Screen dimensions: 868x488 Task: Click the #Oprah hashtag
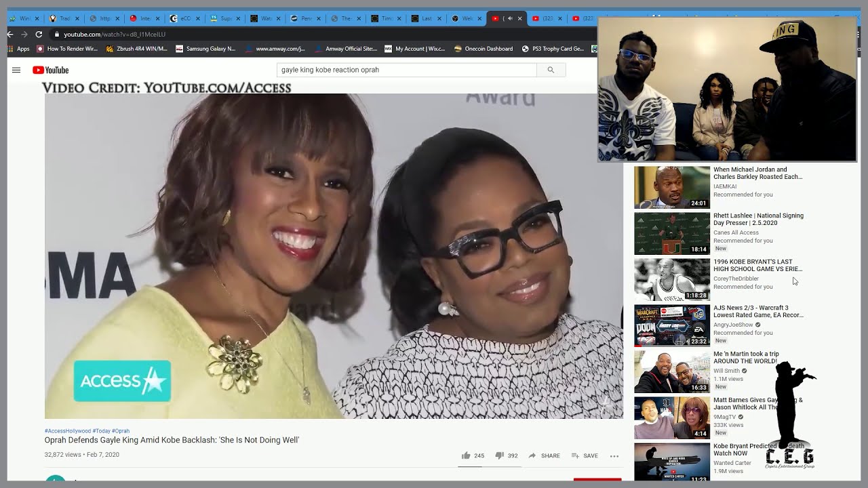coord(121,431)
